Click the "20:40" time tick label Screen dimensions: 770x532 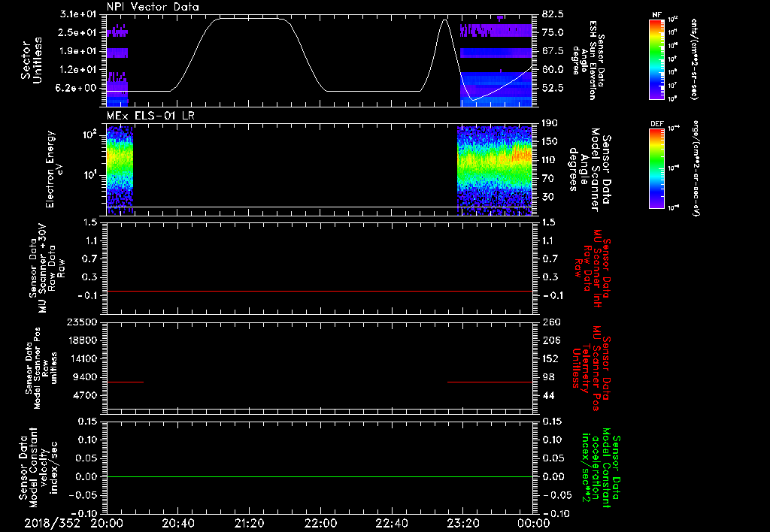coord(177,523)
